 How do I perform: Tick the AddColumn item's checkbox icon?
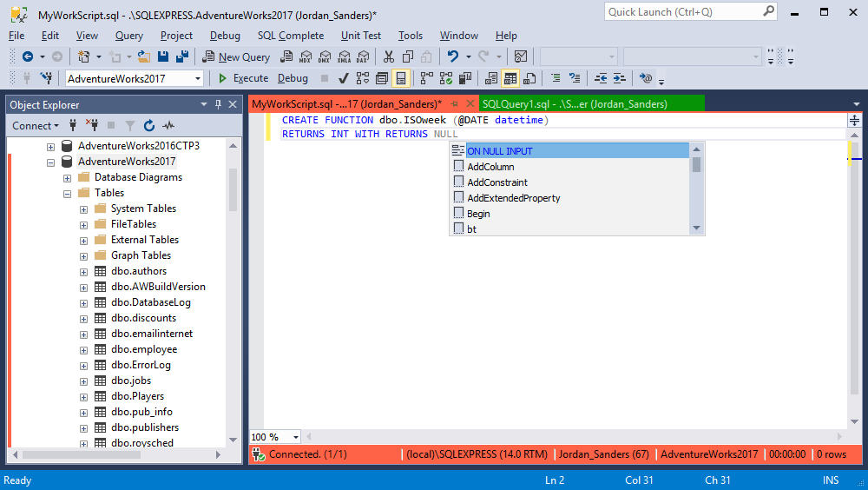tap(458, 167)
